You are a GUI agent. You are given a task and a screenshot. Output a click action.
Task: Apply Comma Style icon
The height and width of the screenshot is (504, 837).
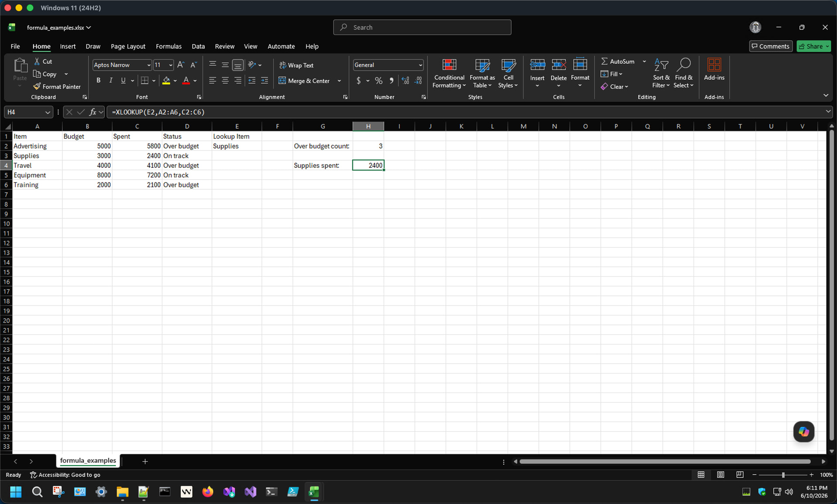[x=391, y=81]
